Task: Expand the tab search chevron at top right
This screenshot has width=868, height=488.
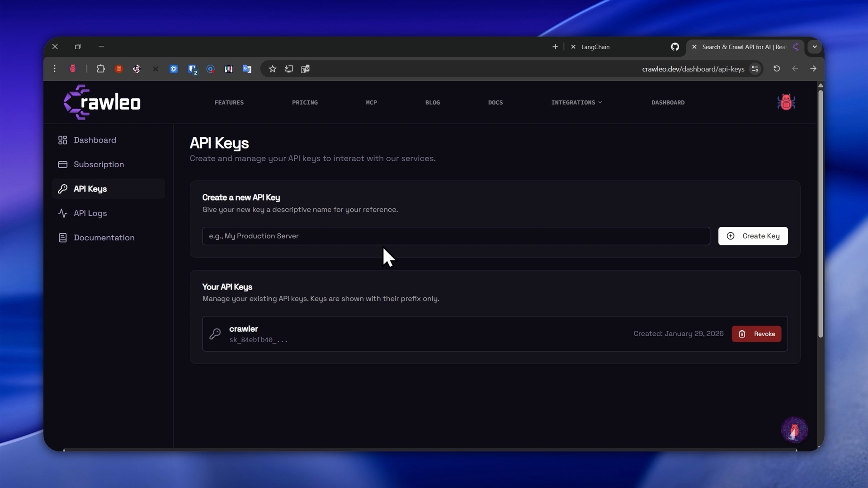Action: (815, 47)
